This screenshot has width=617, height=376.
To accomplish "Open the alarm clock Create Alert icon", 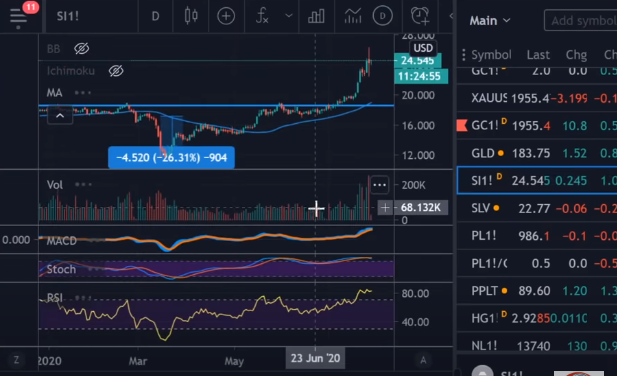I will 420,16.
